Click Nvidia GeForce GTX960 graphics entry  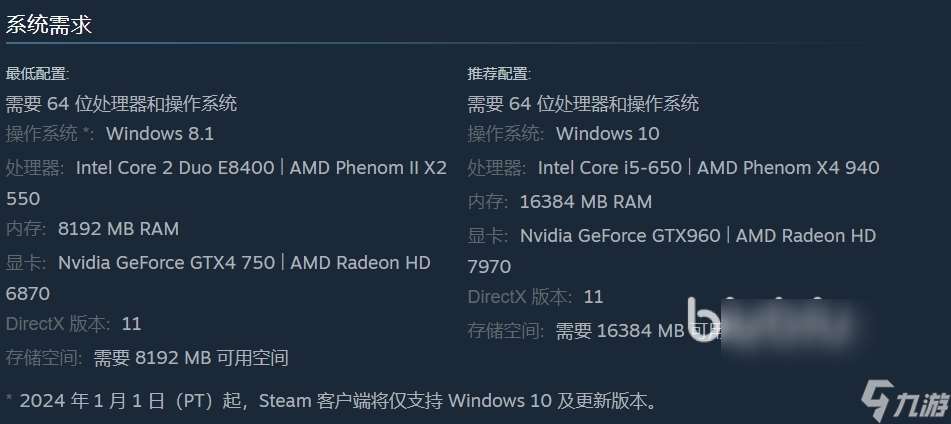[x=620, y=235]
